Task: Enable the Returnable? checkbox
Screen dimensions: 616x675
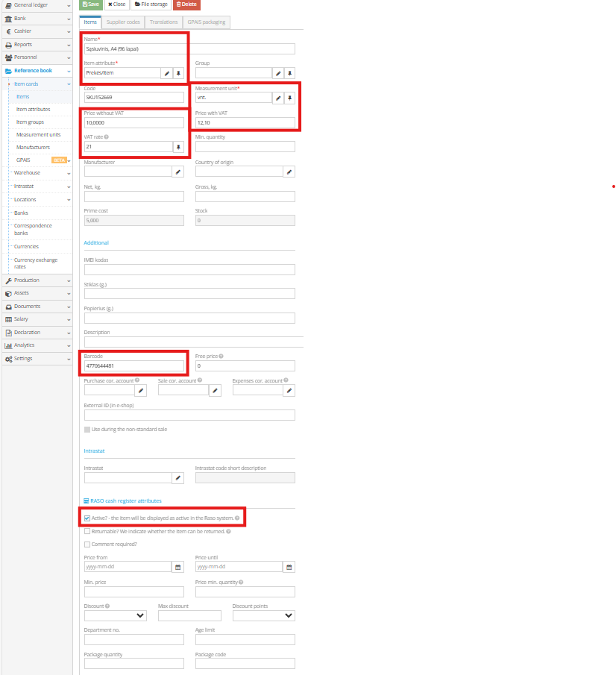Action: [87, 531]
